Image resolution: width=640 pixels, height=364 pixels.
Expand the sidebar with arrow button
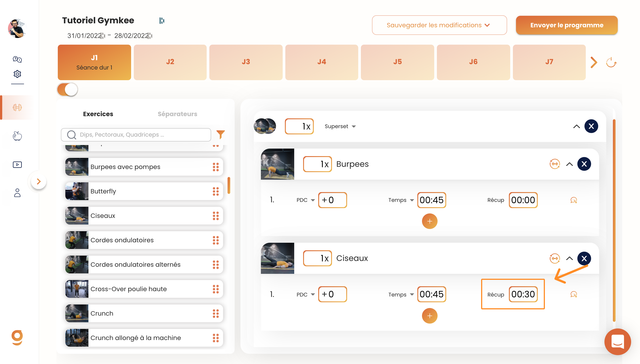[38, 181]
